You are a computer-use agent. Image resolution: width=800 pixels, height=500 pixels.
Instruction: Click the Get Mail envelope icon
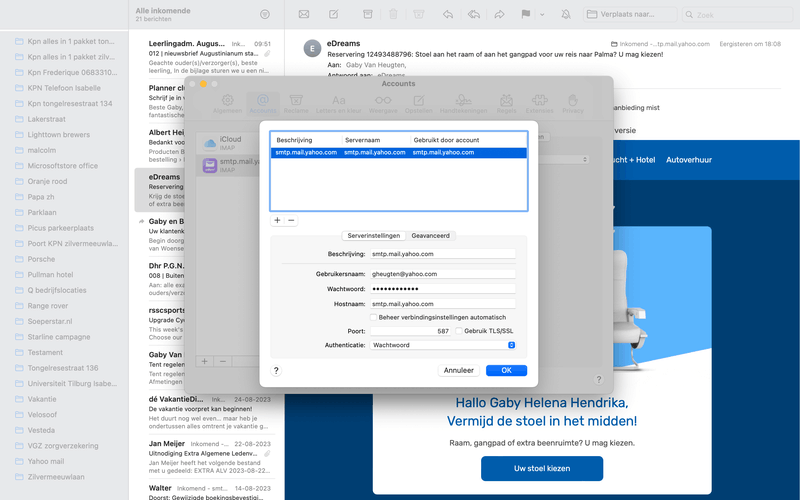click(304, 14)
